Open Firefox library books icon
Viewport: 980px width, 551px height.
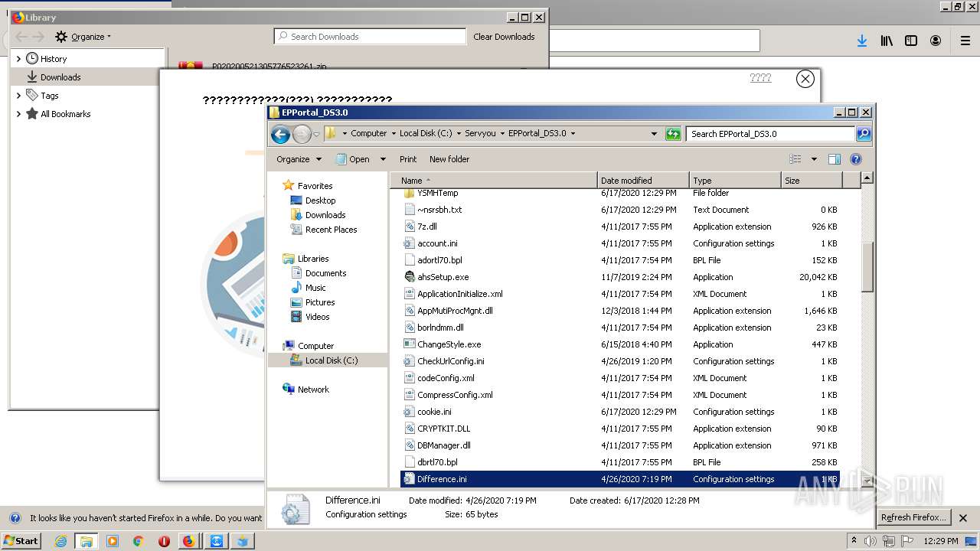click(887, 41)
